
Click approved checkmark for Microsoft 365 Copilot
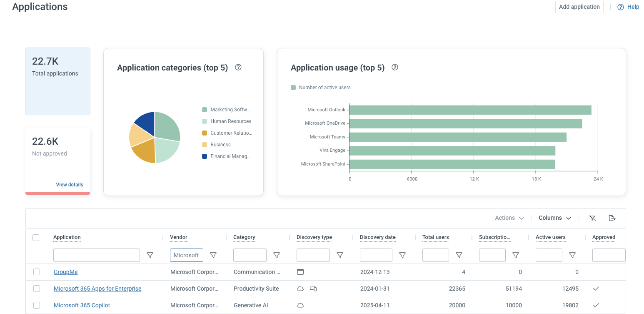pyautogui.click(x=596, y=305)
